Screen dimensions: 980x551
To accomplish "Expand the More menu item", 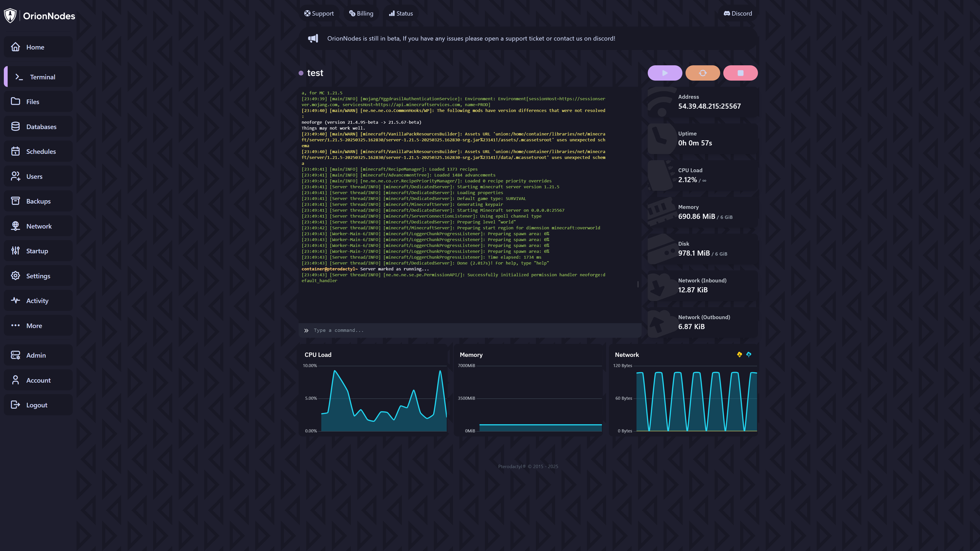I will click(x=38, y=325).
